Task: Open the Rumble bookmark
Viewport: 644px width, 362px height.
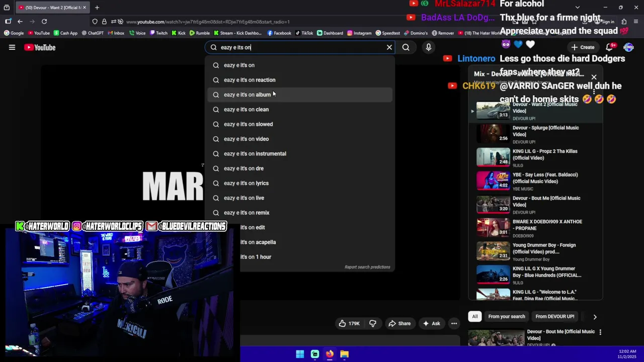Action: click(200, 33)
